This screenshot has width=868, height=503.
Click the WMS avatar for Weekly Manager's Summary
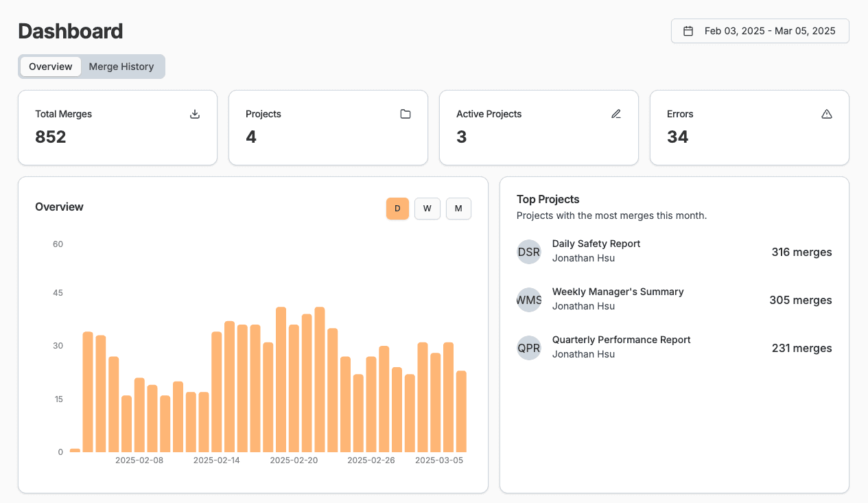(x=529, y=300)
